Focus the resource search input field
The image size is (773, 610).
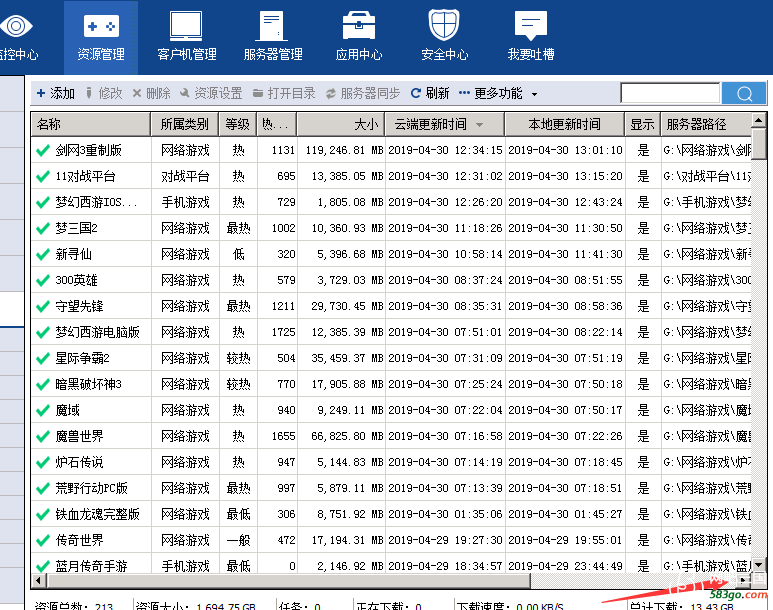tap(670, 93)
